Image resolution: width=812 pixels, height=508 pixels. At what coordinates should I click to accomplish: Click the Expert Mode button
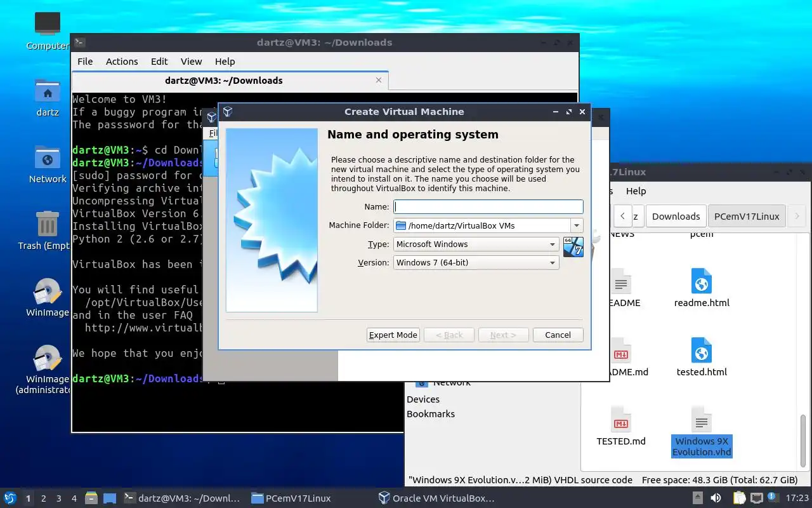pos(393,335)
